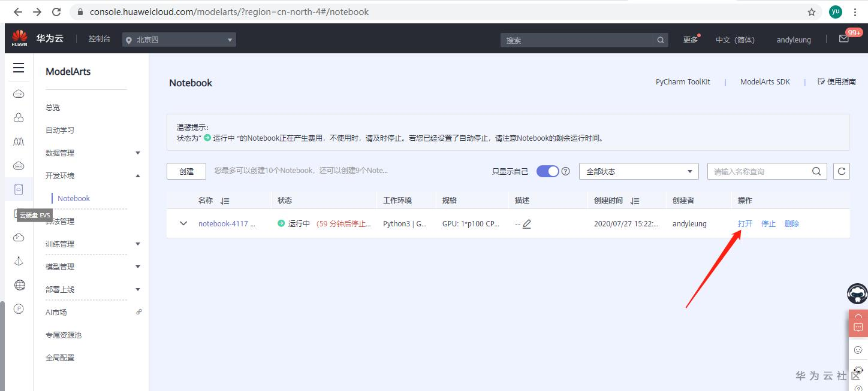Click 删除 for notebook-4117

coord(792,223)
